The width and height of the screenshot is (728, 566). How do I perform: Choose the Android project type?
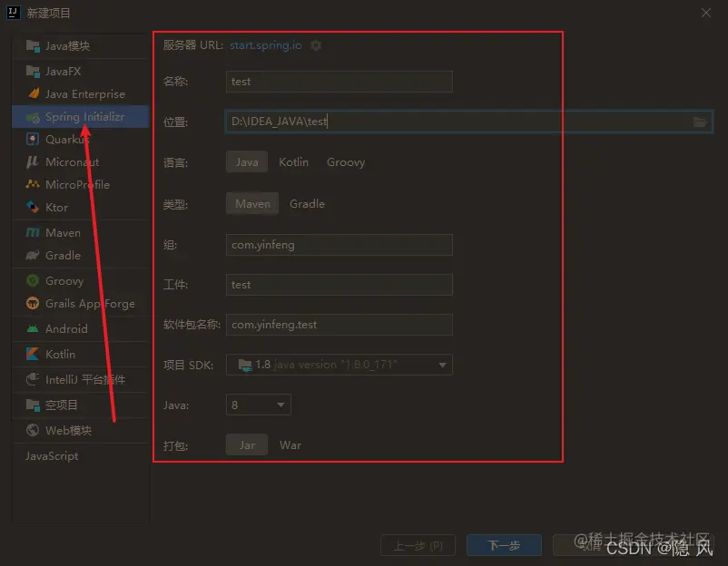click(x=64, y=328)
